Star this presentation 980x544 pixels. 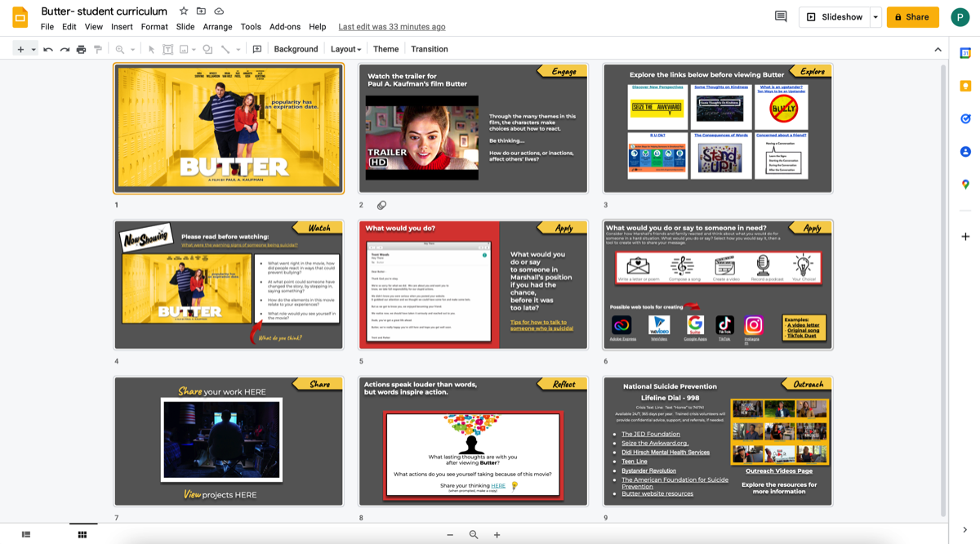[184, 11]
